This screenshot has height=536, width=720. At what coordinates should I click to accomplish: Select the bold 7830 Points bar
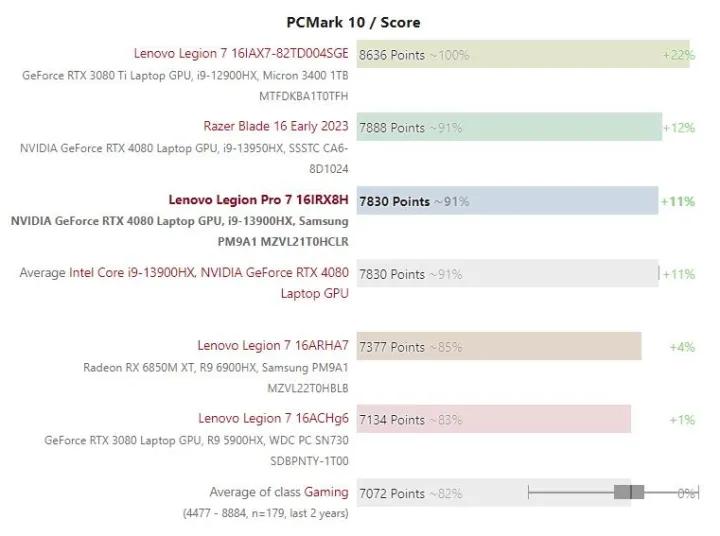point(507,201)
